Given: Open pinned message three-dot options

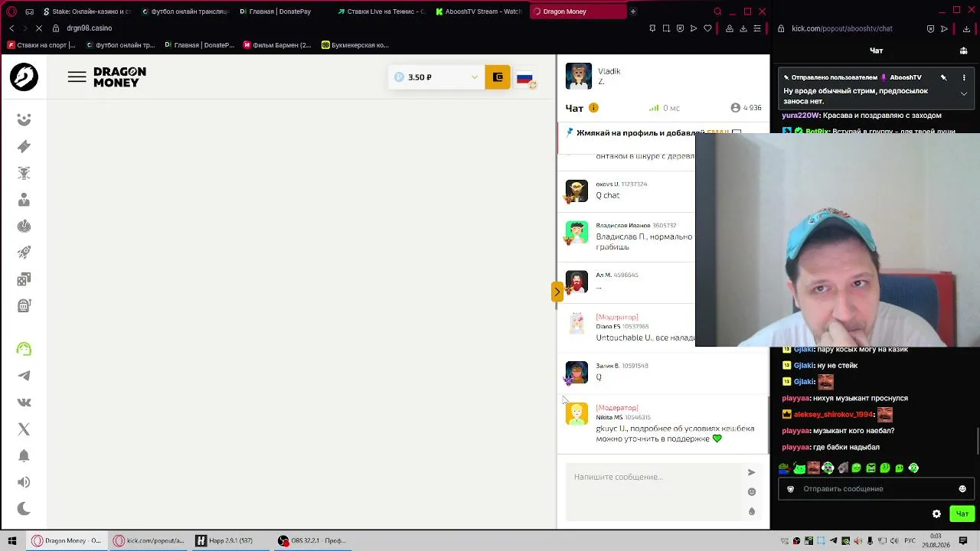Looking at the screenshot, I should click(x=964, y=77).
